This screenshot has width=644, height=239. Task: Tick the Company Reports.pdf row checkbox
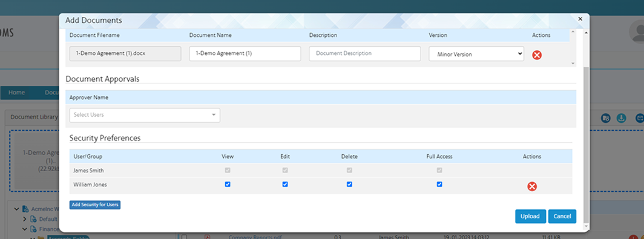185,237
